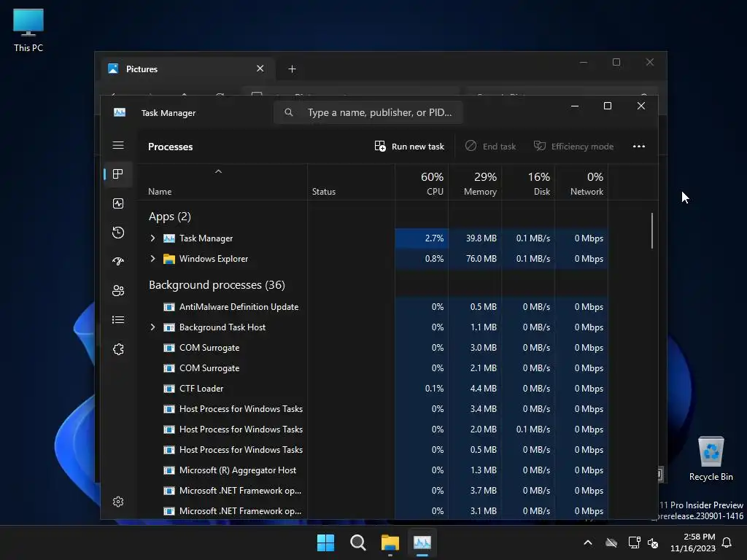Expand the Background Task Host group
Viewport: 747px width, 560px height.
(153, 327)
